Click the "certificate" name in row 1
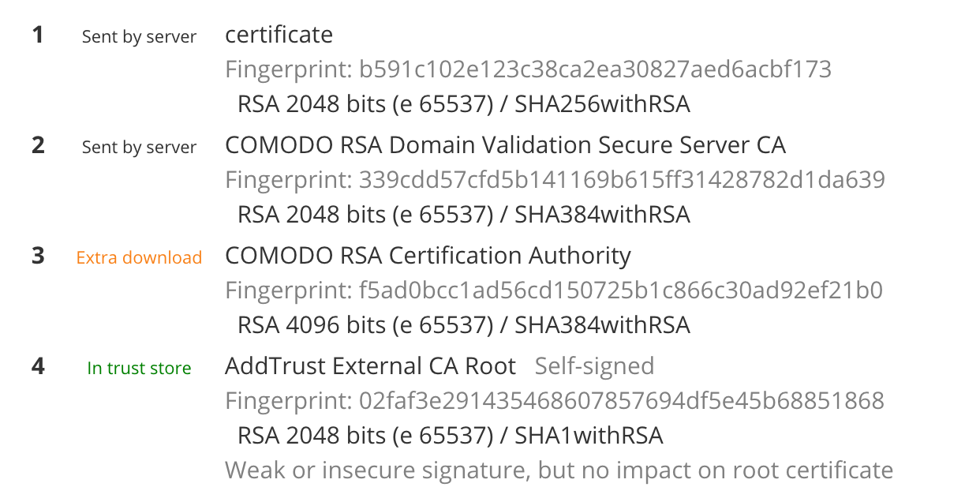Viewport: 980px width, 502px height. pos(279,35)
